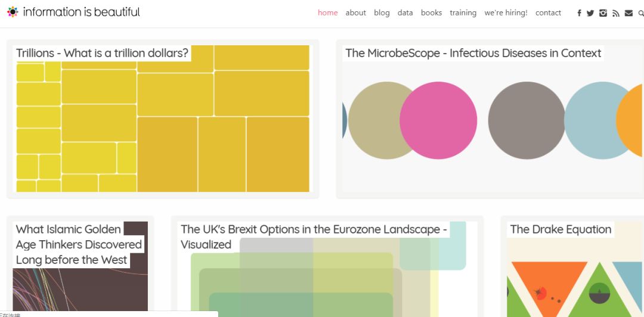
Task: Open the blog menu item
Action: (x=382, y=13)
